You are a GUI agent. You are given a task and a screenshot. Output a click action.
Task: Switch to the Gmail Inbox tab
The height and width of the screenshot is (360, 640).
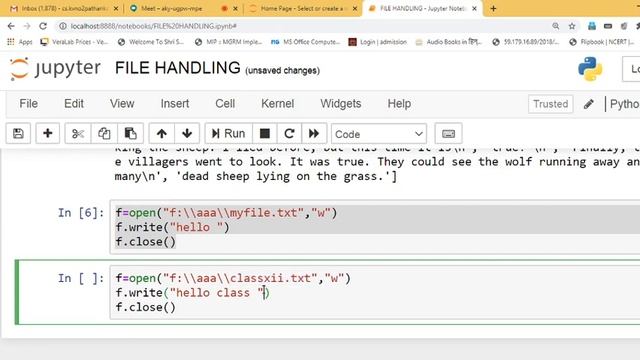(63, 9)
